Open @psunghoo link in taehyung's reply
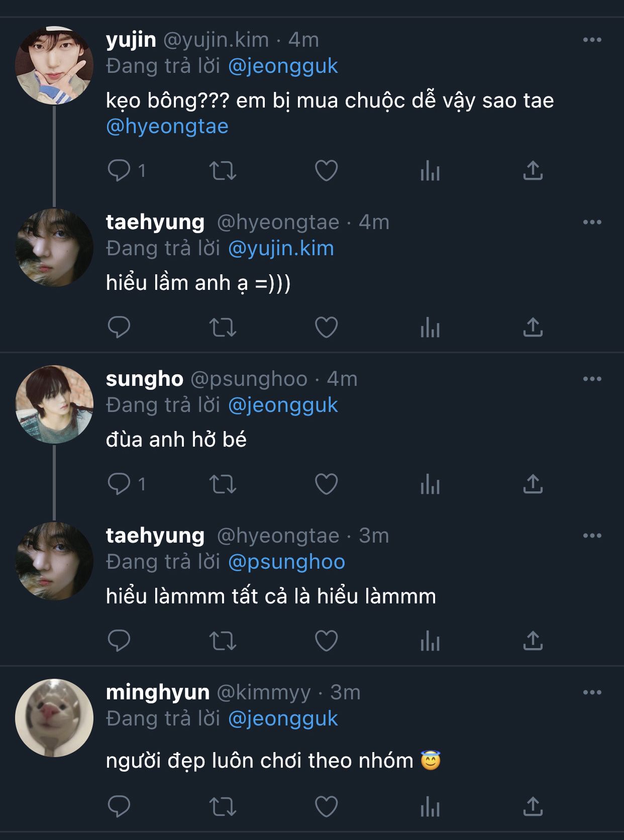 (x=286, y=562)
